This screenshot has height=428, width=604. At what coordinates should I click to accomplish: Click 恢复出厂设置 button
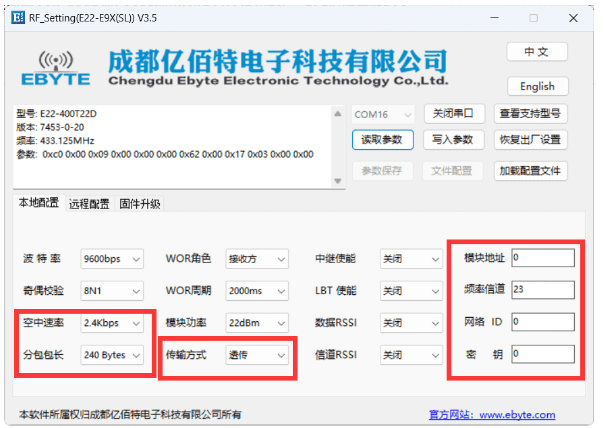[530, 140]
